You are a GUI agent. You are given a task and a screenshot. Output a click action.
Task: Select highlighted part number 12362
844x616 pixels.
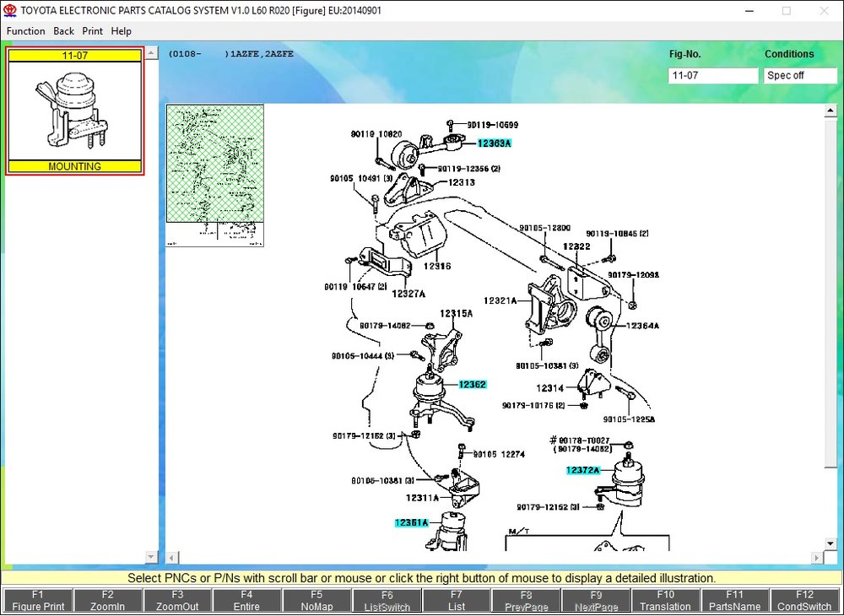click(x=472, y=384)
